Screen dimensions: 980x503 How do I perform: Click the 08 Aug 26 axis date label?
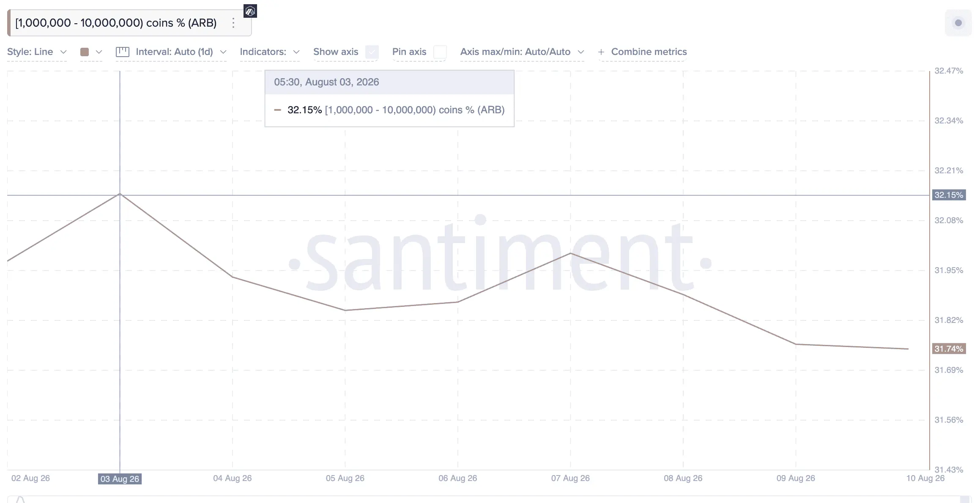tap(683, 478)
